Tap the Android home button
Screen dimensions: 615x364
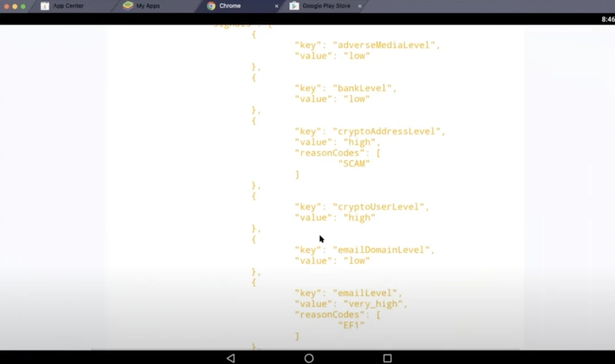pyautogui.click(x=309, y=358)
